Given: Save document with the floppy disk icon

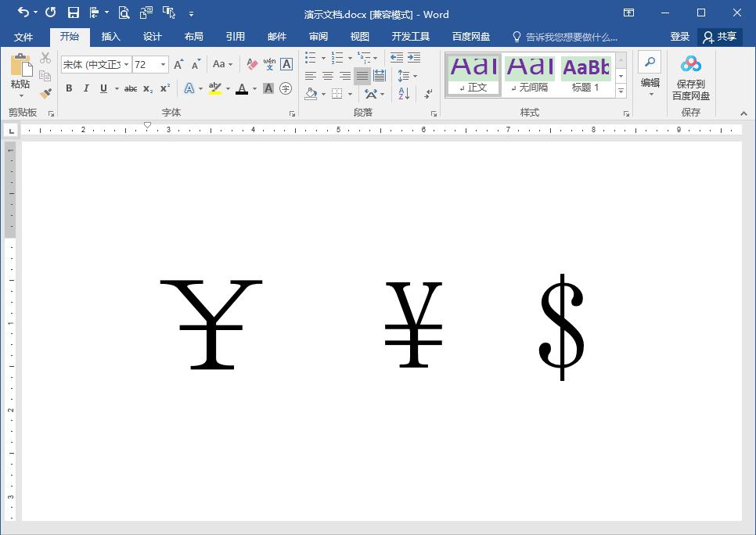Looking at the screenshot, I should pos(74,13).
